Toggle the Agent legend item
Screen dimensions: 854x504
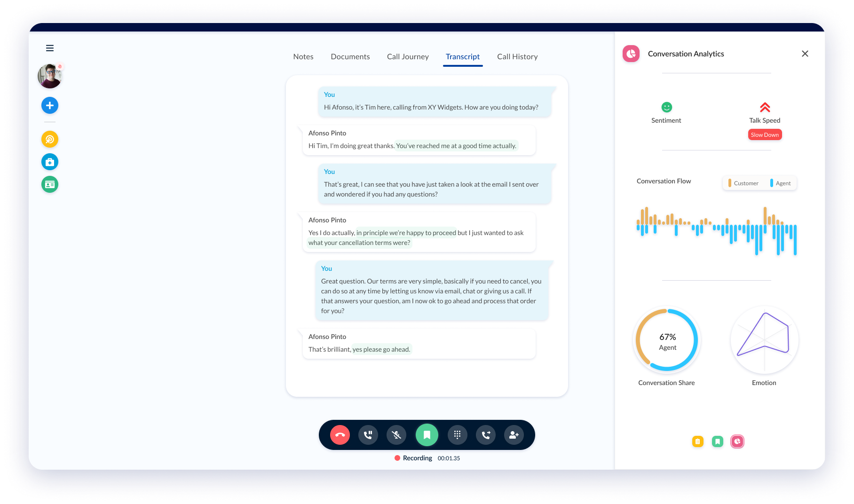[781, 183]
